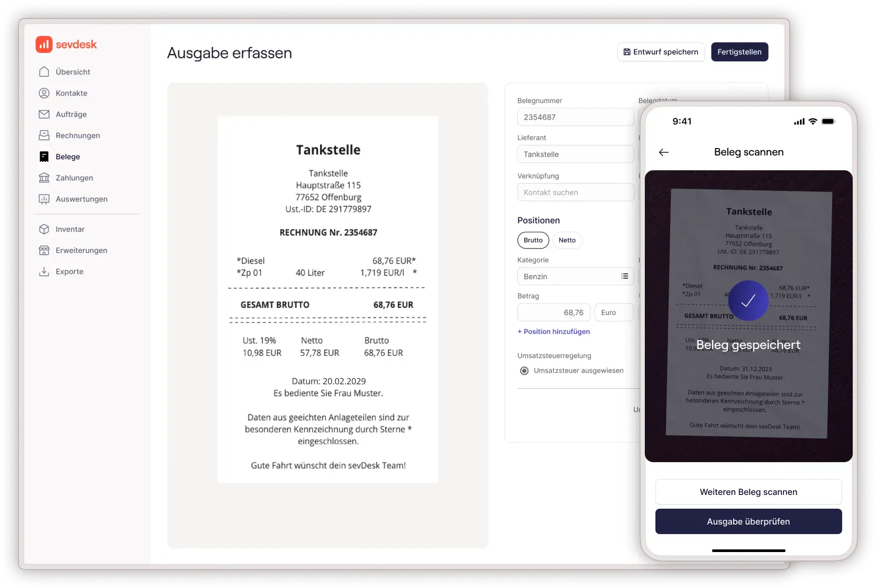Click the Fertigstellen button
The image size is (876, 588).
(x=740, y=52)
